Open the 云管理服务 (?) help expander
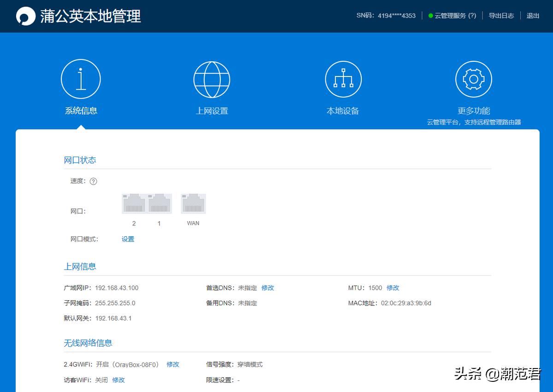This screenshot has height=392, width=553. point(472,15)
